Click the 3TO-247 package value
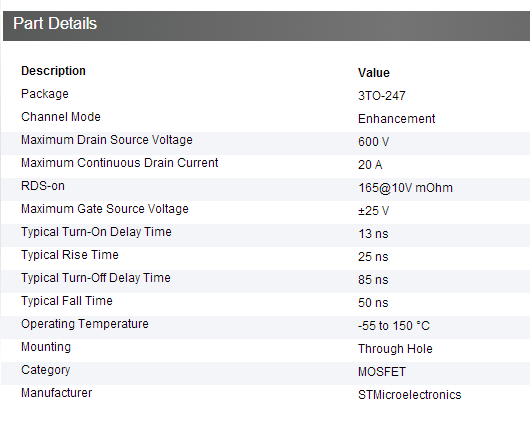The width and height of the screenshot is (530, 421). pos(382,96)
